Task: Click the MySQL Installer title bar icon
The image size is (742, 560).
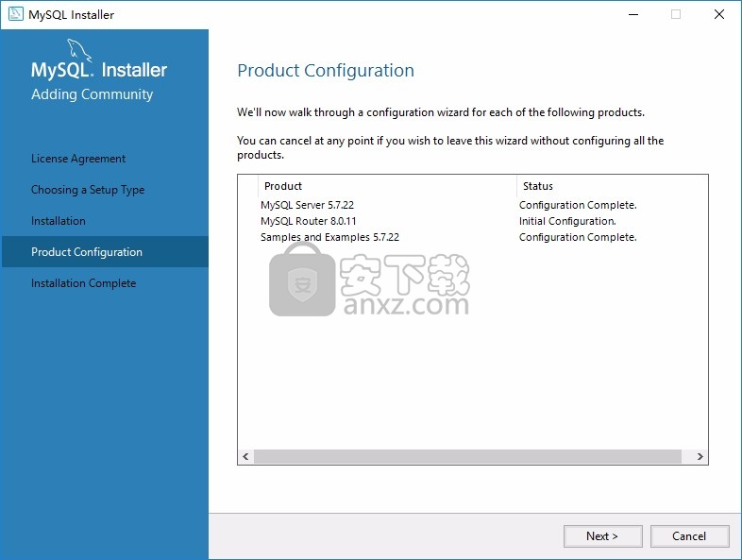Action: [x=15, y=14]
